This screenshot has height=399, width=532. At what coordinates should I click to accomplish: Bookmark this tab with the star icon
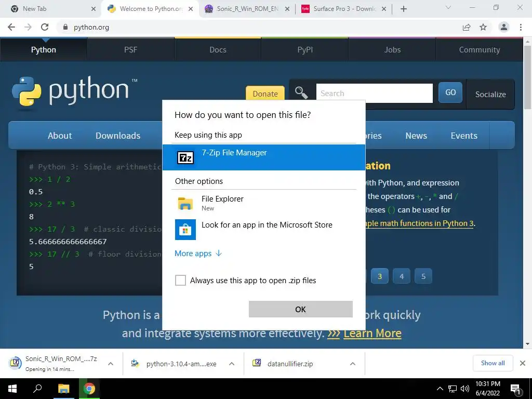coord(483,27)
